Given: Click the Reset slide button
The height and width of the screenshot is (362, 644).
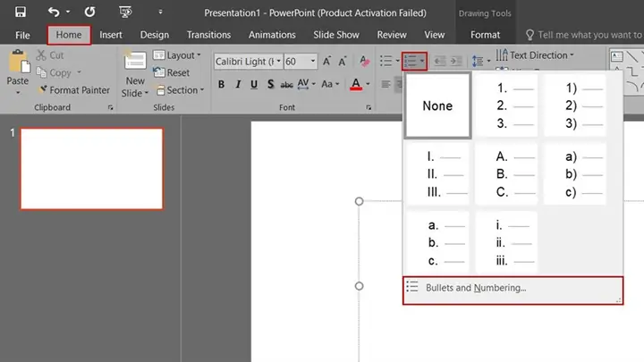Looking at the screenshot, I should [173, 72].
